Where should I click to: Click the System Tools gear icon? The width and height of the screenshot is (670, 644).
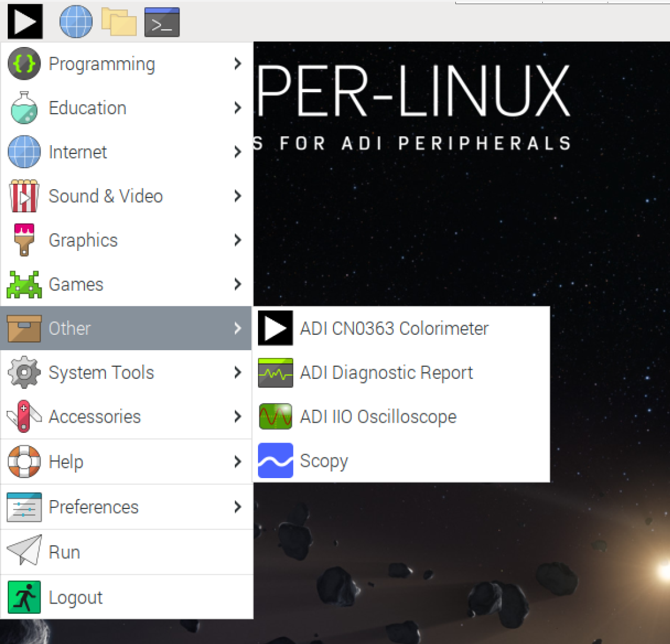24,372
